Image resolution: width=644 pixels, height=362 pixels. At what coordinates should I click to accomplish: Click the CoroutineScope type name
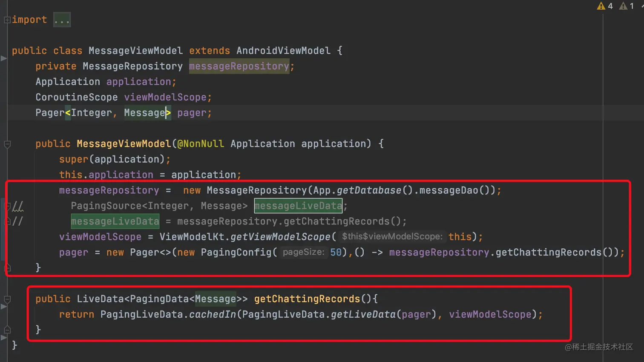tap(77, 97)
